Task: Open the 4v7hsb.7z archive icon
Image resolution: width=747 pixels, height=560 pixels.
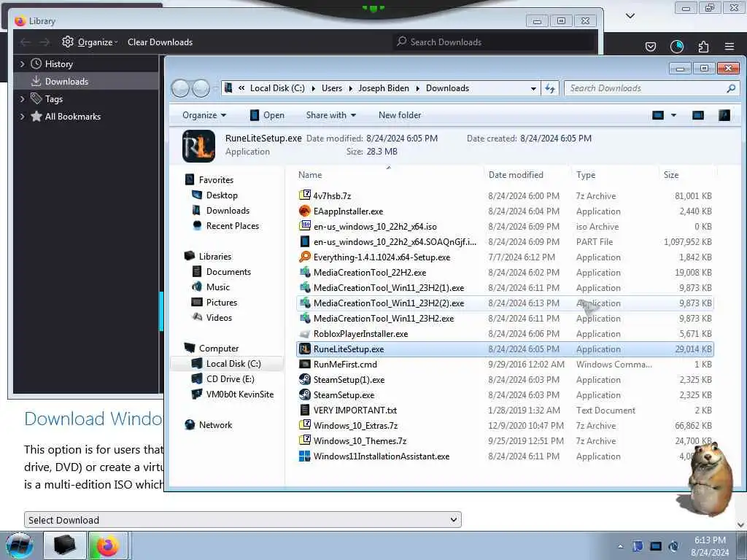Action: pos(304,195)
